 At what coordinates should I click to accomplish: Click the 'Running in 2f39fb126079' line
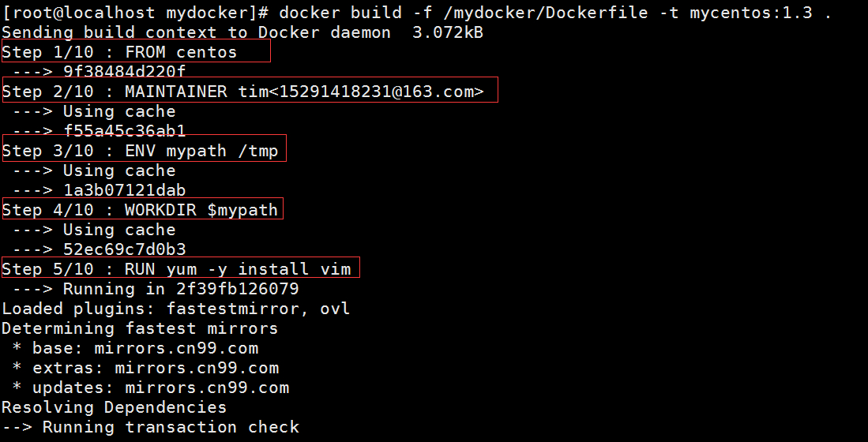181,289
